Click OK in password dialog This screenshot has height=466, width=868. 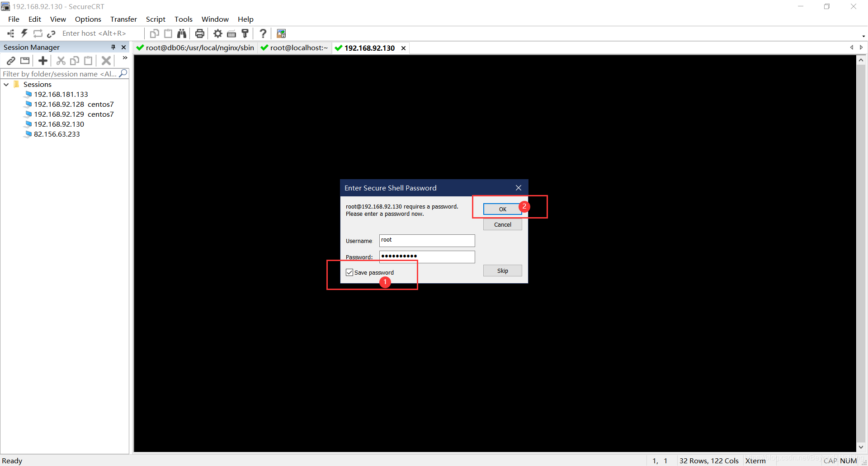(x=502, y=209)
